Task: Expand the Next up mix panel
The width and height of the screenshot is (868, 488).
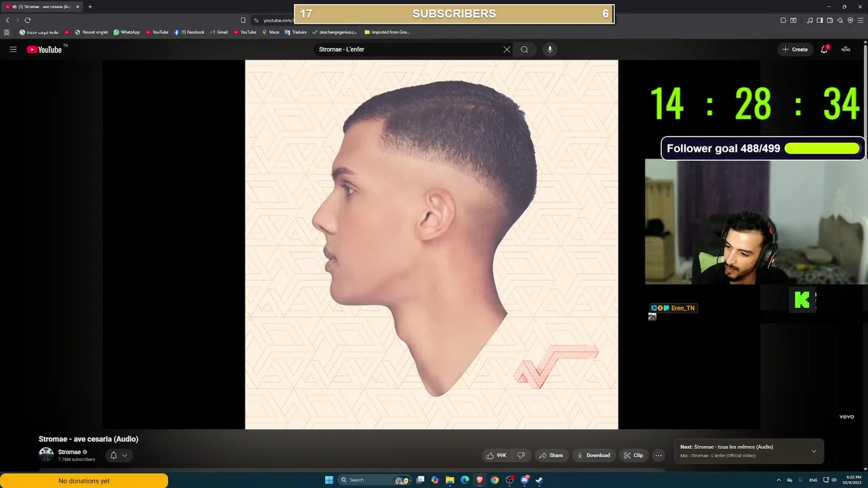Action: click(x=814, y=451)
